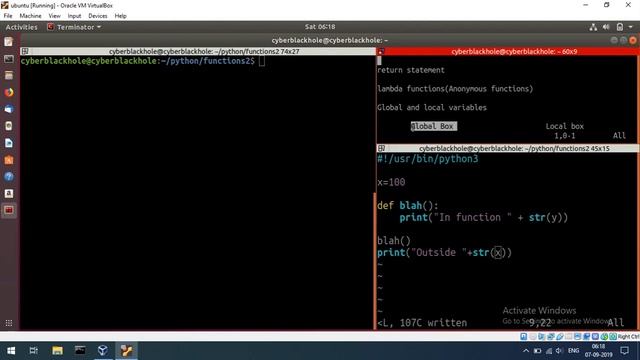Click the 'In function' print statement line

click(483, 217)
